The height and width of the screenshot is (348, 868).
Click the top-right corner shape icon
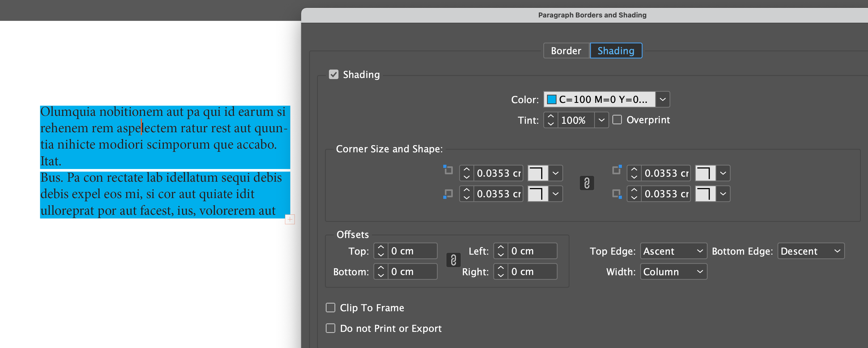tap(705, 173)
